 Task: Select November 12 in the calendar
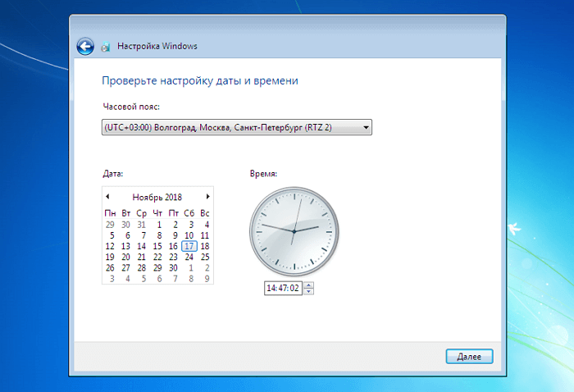[110, 246]
